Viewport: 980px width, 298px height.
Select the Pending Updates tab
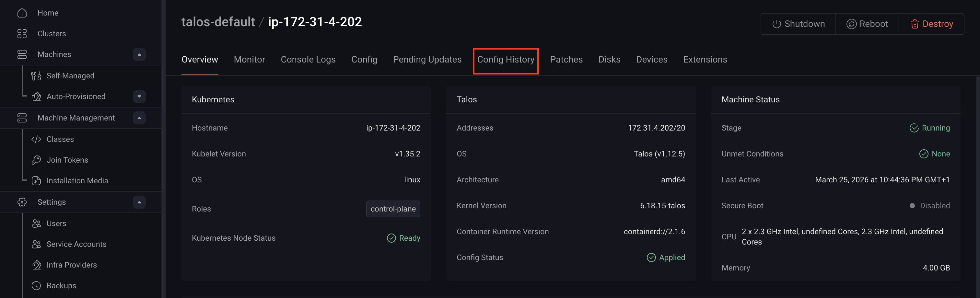click(427, 59)
